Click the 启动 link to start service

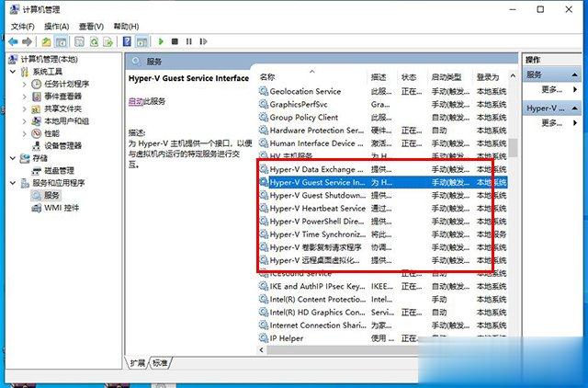(136, 101)
